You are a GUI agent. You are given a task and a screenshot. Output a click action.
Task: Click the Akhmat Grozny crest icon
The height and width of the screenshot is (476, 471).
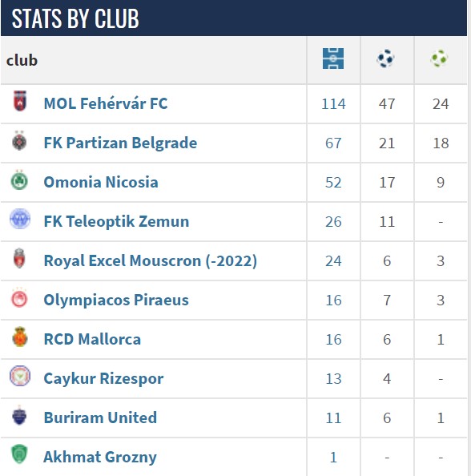pos(19,454)
